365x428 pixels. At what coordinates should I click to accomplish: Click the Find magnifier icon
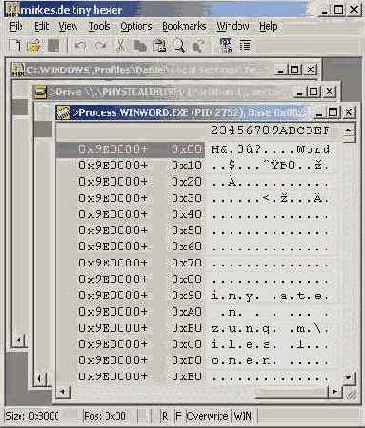pos(179,46)
